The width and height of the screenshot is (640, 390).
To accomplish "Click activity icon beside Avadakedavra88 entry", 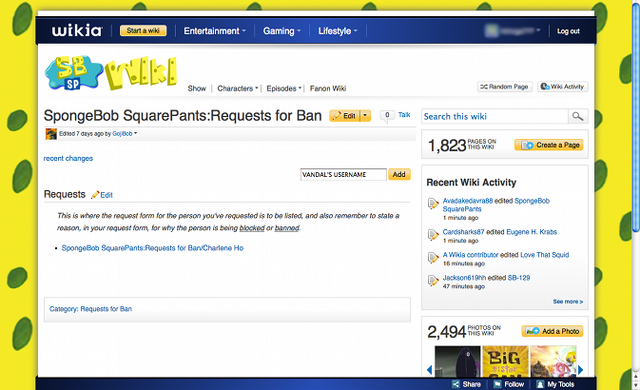I will pos(433,203).
